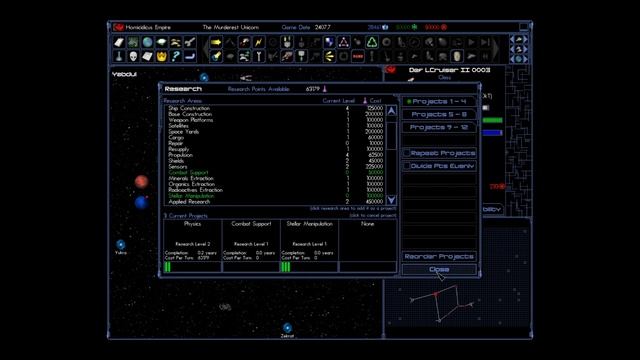Screen dimensions: 640x360
Task: Click the blue globe icon at toolbar's right edge
Action: pos(519,59)
